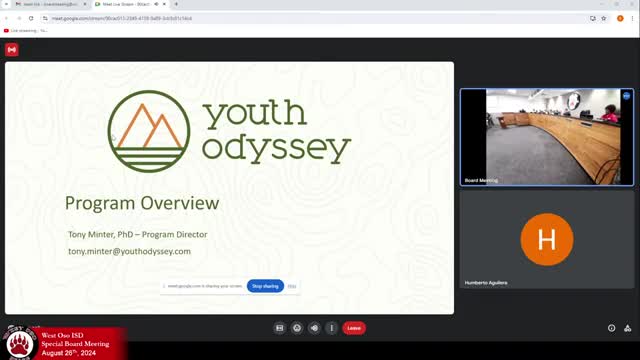Open a new browser tab
640x360 pixels.
click(176, 4)
